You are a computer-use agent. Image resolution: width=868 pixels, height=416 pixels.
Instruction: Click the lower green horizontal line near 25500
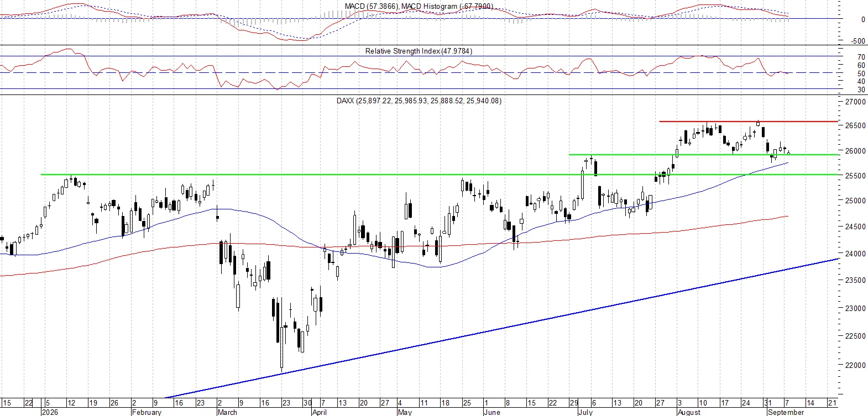point(439,175)
